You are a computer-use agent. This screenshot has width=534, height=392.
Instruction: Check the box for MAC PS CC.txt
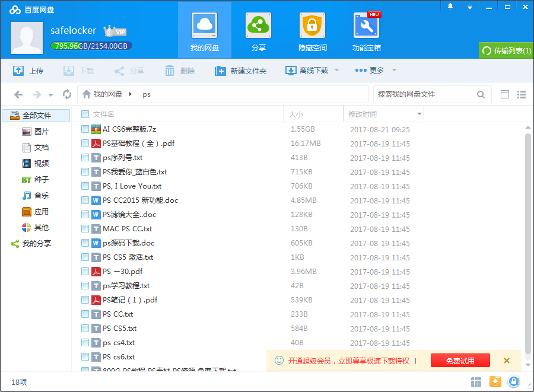click(x=85, y=229)
